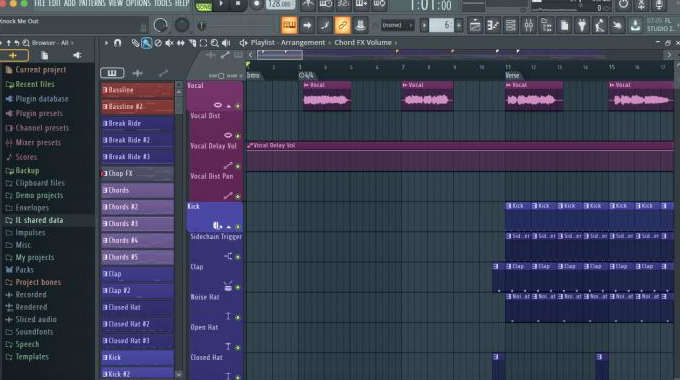Expand the small arrow on Kick track header
Image resolution: width=680 pixels, height=380 pixels.
click(x=229, y=227)
